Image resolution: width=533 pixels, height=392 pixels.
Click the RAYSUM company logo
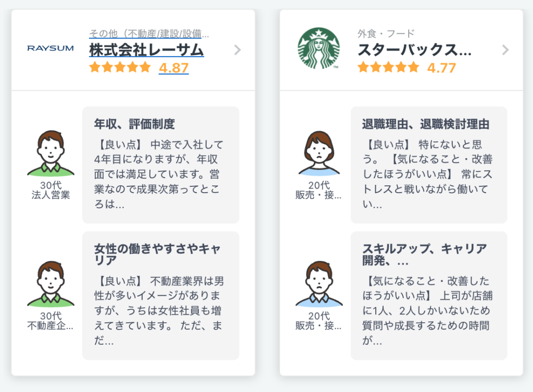pos(50,48)
